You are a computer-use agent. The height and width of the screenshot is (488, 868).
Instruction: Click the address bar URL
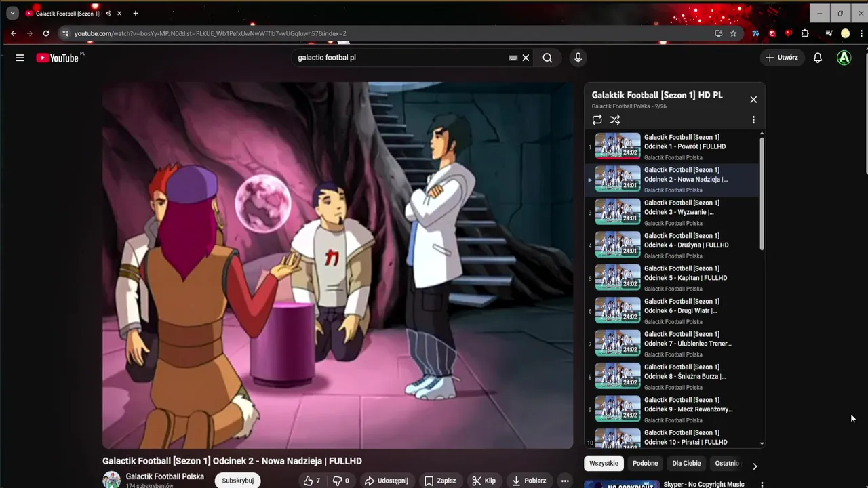pyautogui.click(x=210, y=33)
